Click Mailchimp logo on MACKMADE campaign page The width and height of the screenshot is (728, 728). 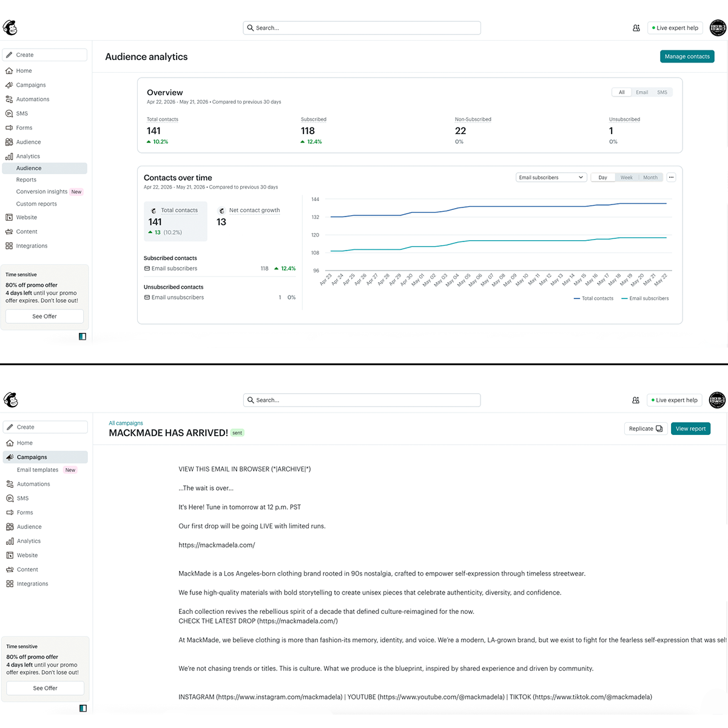click(11, 400)
